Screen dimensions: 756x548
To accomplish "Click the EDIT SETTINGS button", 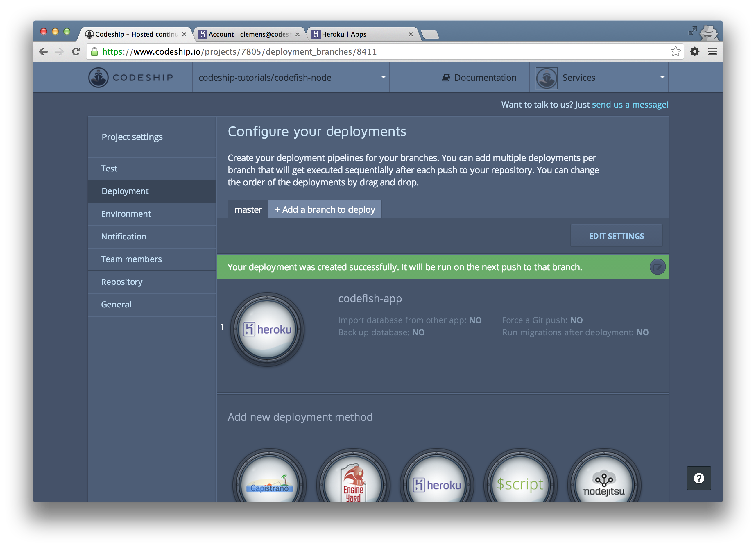I will 616,236.
